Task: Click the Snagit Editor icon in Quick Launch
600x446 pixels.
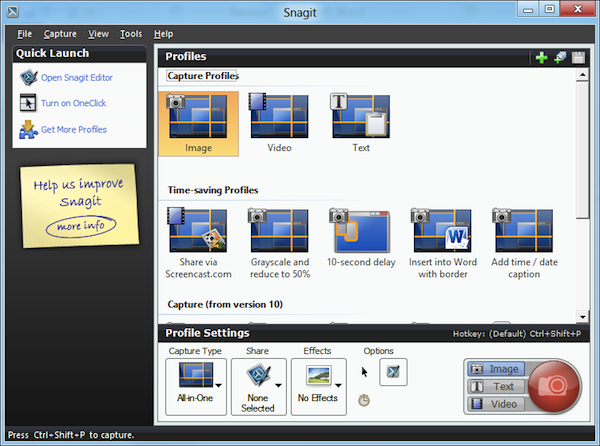Action: 28,78
